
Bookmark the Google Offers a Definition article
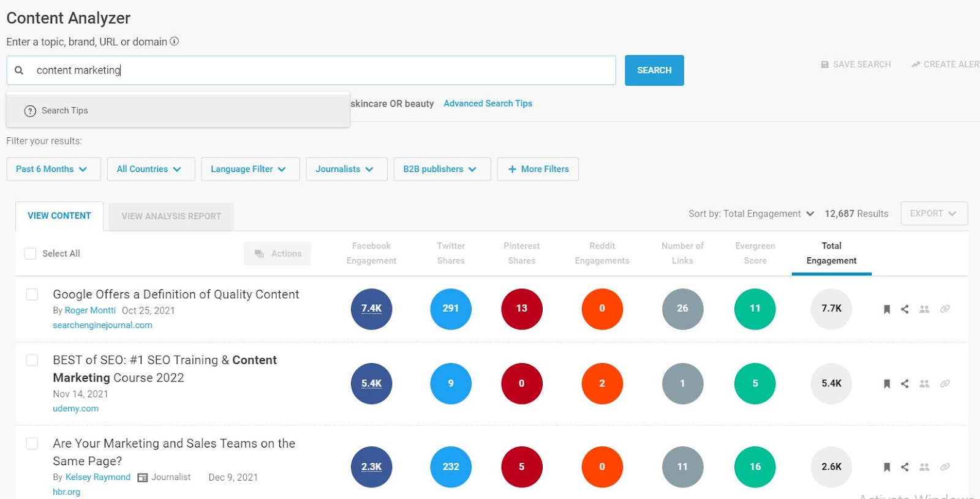tap(886, 309)
